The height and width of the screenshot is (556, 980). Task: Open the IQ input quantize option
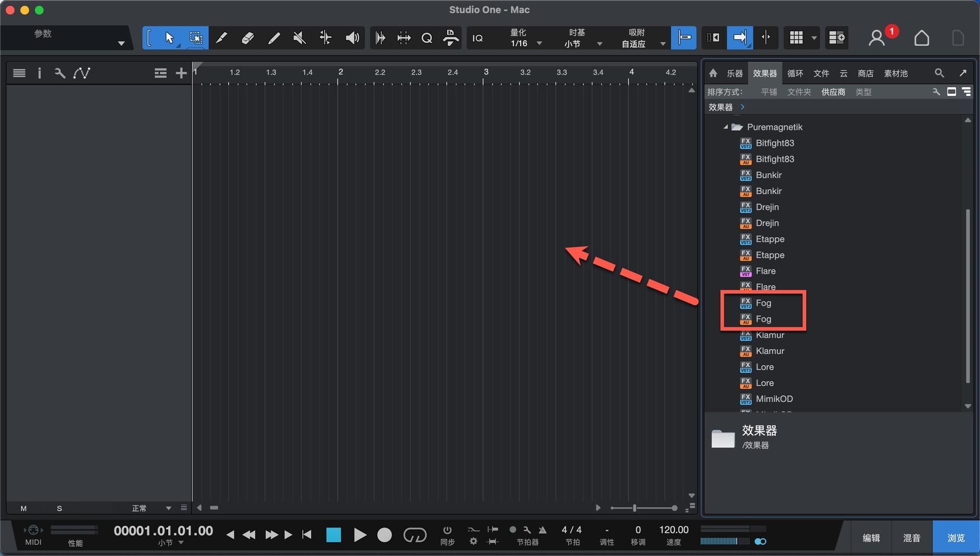coord(478,38)
